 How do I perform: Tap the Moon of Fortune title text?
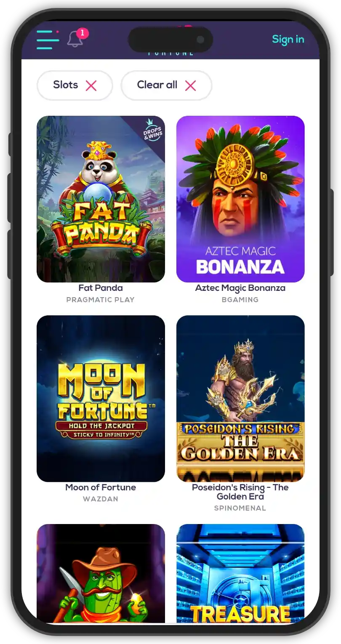click(x=101, y=487)
